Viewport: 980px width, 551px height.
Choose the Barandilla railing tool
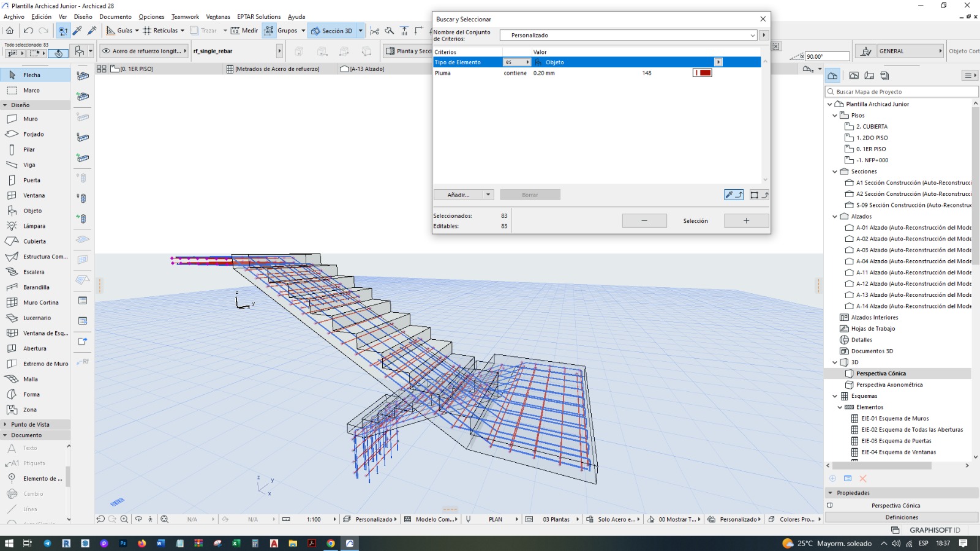coord(35,287)
